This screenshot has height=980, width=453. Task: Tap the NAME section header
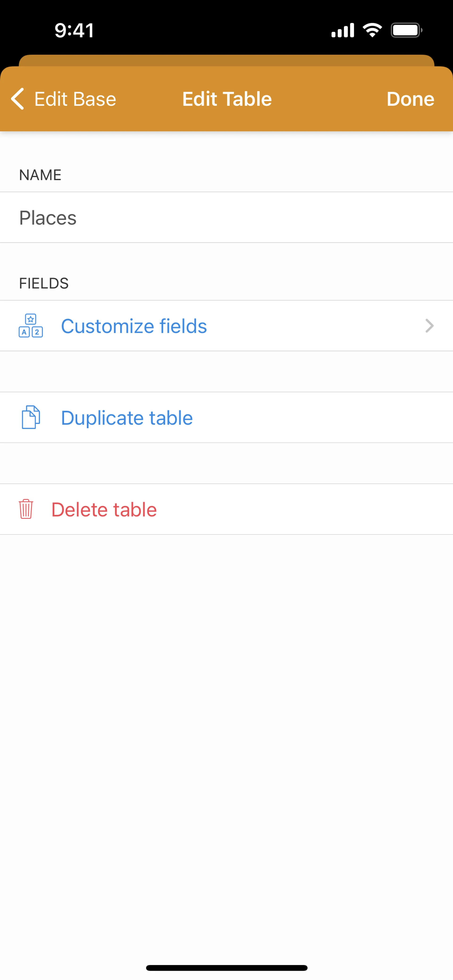coord(40,175)
